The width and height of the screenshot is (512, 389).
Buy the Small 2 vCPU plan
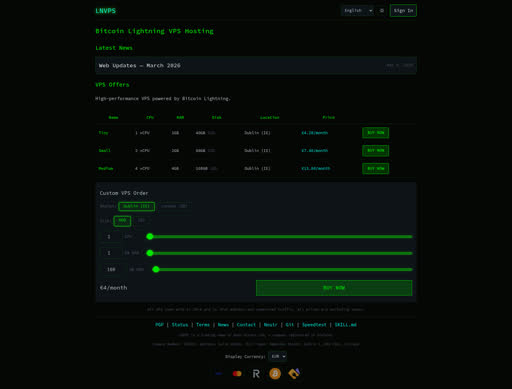[x=375, y=150]
